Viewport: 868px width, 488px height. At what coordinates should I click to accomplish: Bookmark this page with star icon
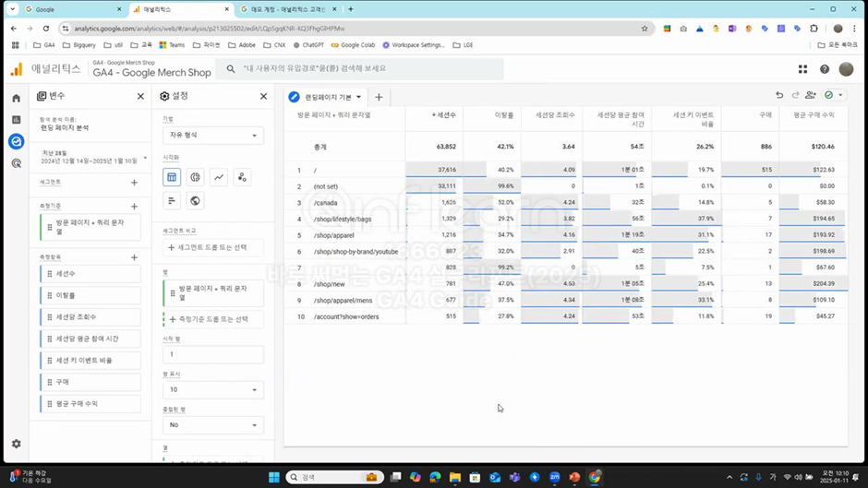click(645, 29)
